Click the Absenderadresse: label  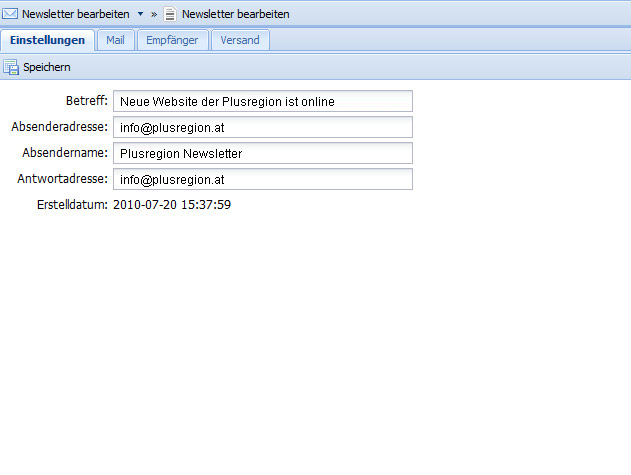pos(60,127)
